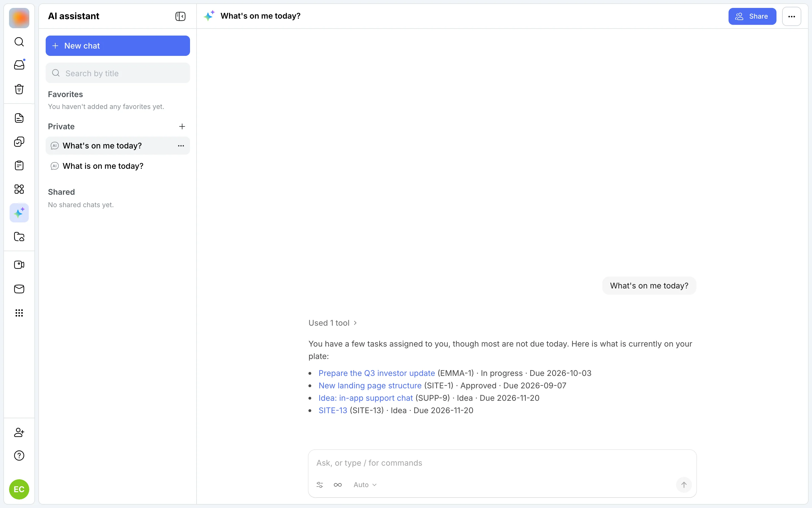Open the tasks checkmark icon in rail
This screenshot has height=508, width=812.
(x=19, y=142)
